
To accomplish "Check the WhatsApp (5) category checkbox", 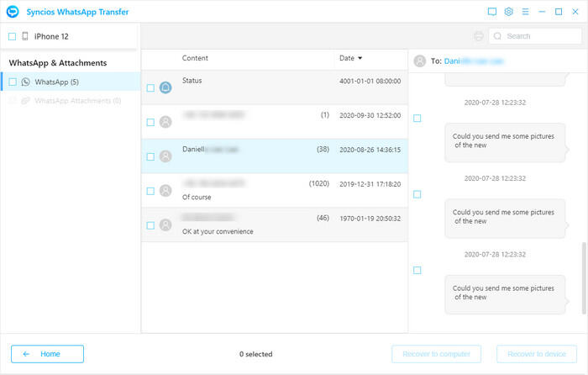I will (x=13, y=82).
